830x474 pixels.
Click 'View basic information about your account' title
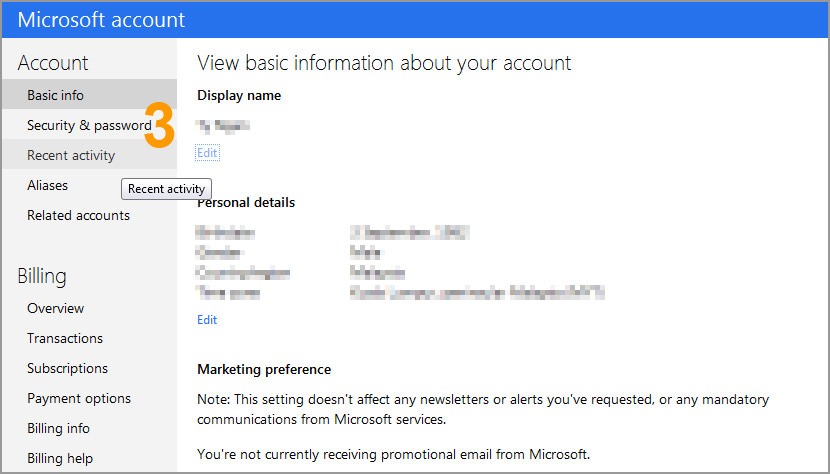pyautogui.click(x=384, y=63)
